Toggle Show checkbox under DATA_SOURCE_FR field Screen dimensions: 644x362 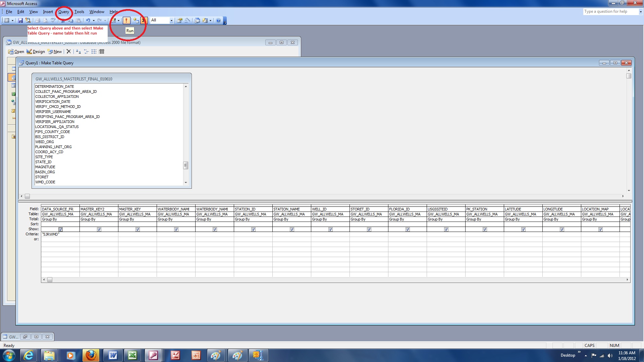60,230
